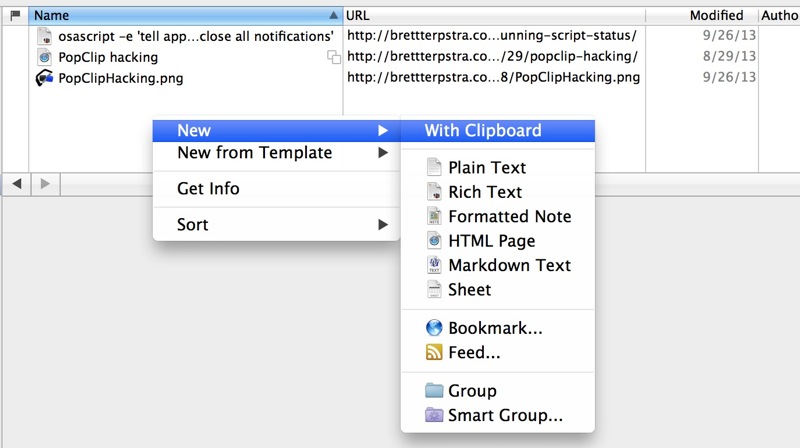Select the Plain Text document icon

[434, 167]
